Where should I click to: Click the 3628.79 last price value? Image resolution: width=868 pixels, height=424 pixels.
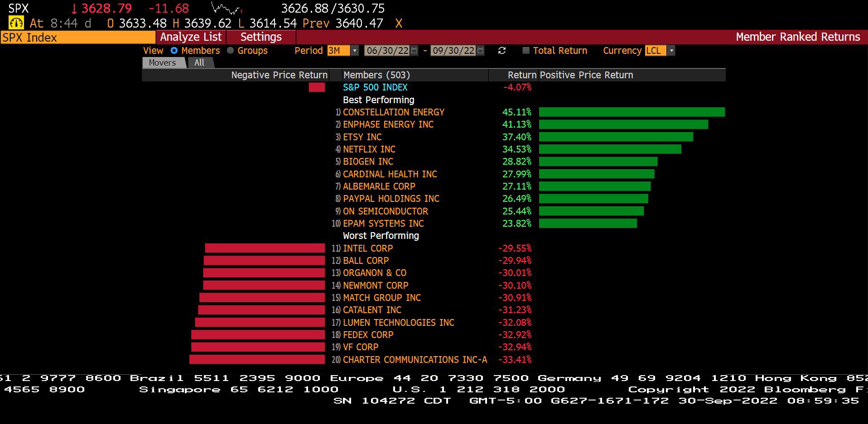106,8
